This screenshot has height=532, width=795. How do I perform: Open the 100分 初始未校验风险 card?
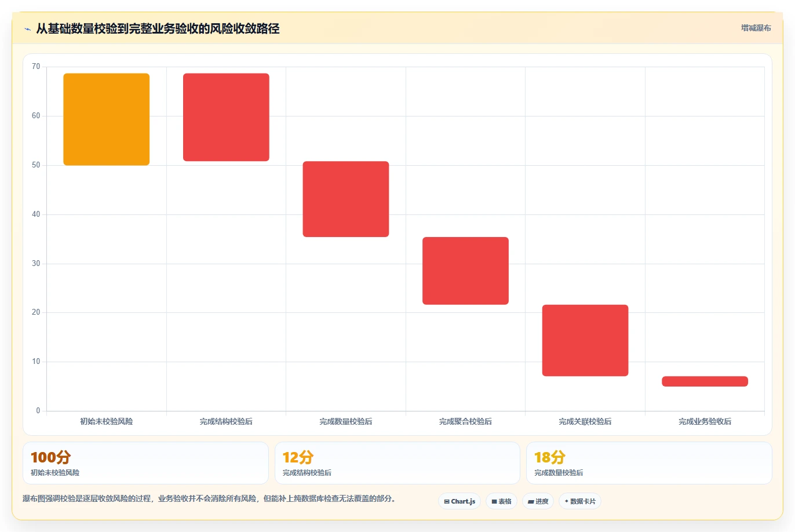[x=145, y=463]
